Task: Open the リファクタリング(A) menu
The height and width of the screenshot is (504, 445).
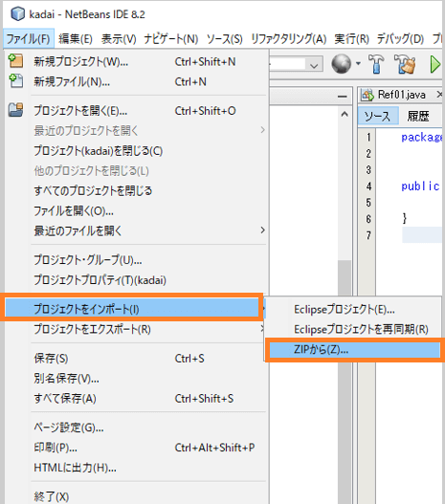Action: click(288, 39)
